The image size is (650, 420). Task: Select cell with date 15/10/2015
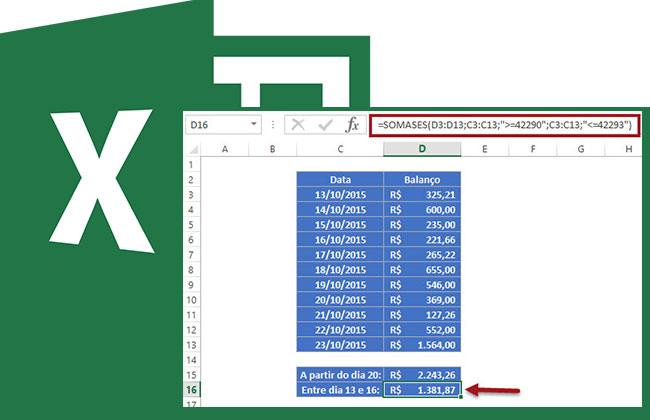coord(340,224)
